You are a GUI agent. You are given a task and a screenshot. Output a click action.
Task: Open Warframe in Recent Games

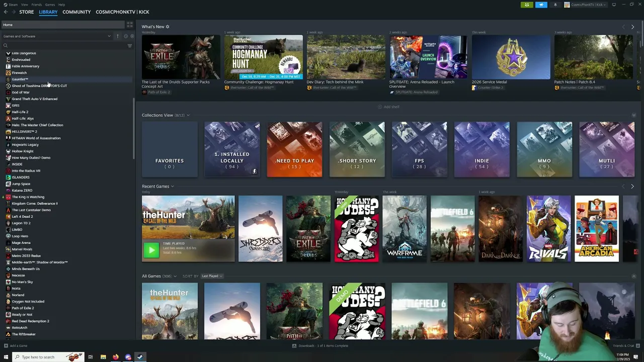(405, 229)
